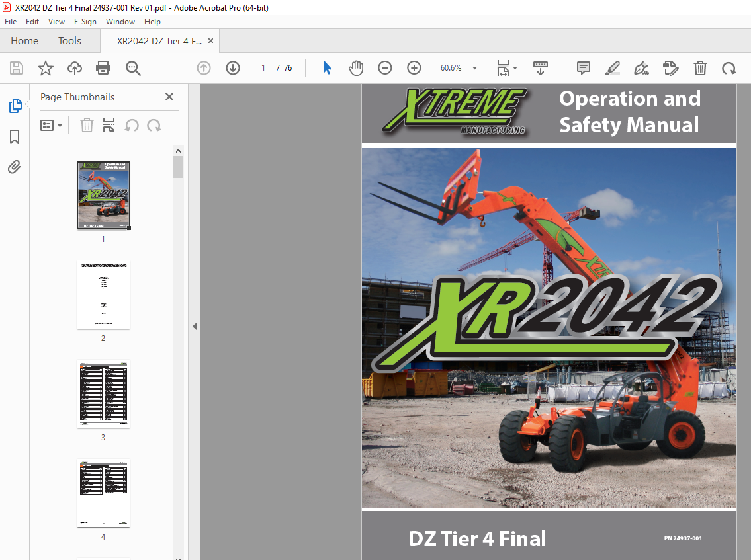Delete page using main toolbar trash
This screenshot has height=560, width=751.
point(700,68)
